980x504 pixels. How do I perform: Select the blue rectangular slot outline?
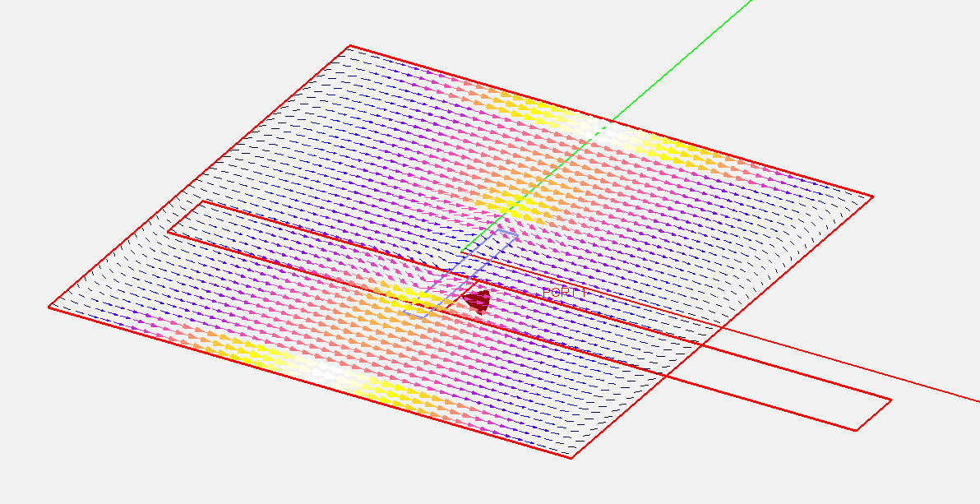point(460,274)
